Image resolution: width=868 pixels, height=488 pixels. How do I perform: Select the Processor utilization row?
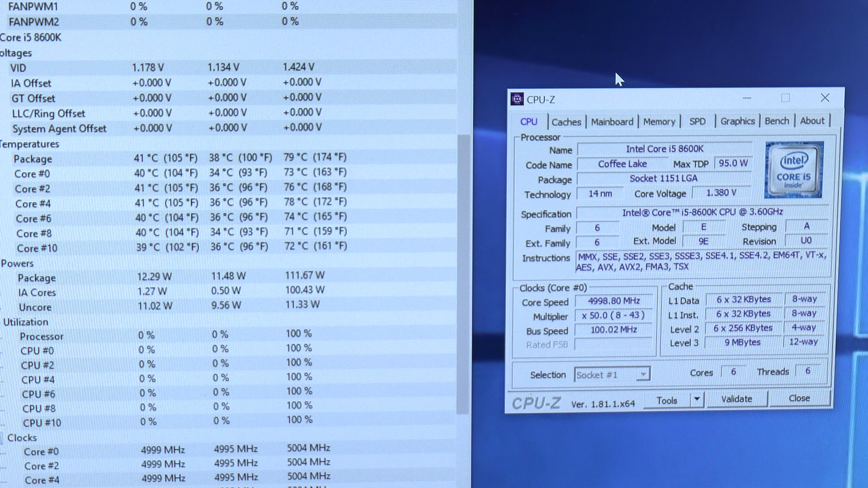coord(228,335)
